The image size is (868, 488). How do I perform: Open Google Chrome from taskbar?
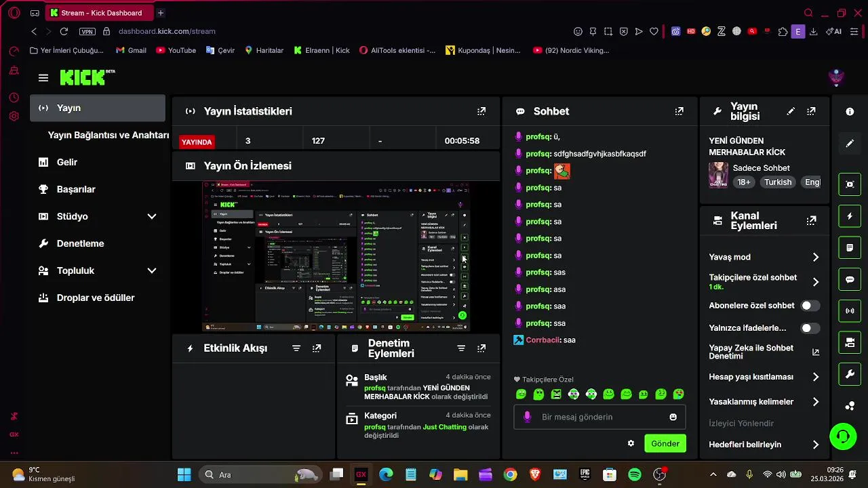tap(510, 474)
